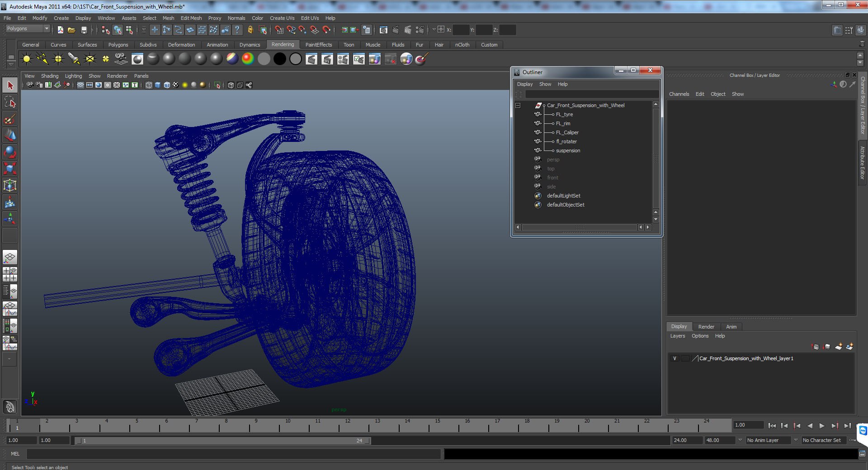Toggle smooth shade all cube icon
Image resolution: width=868 pixels, height=470 pixels.
point(158,85)
